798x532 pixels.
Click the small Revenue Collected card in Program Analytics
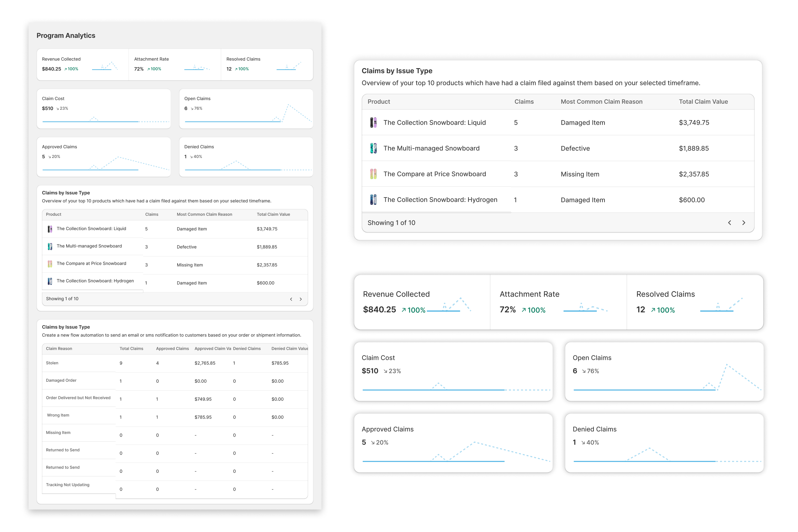83,65
